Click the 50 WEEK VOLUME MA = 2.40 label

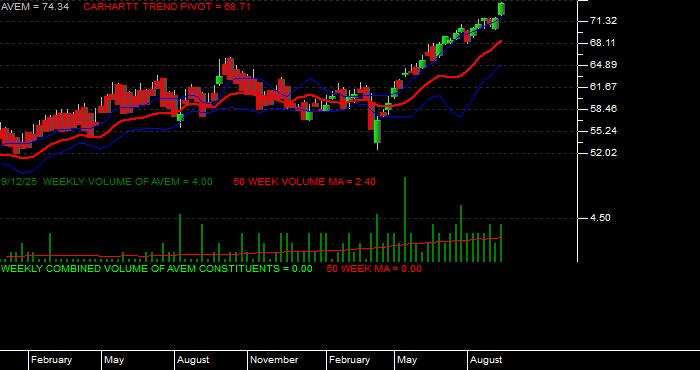click(x=304, y=182)
